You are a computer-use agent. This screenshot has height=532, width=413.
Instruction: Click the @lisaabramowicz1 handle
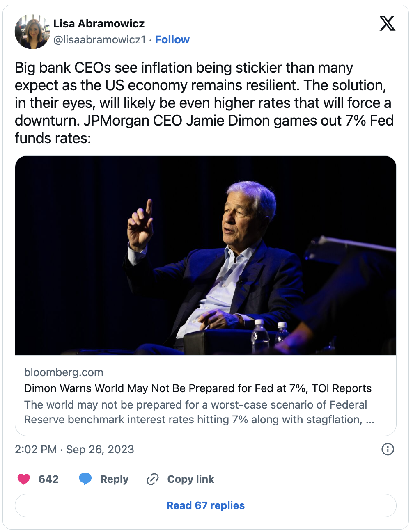100,40
